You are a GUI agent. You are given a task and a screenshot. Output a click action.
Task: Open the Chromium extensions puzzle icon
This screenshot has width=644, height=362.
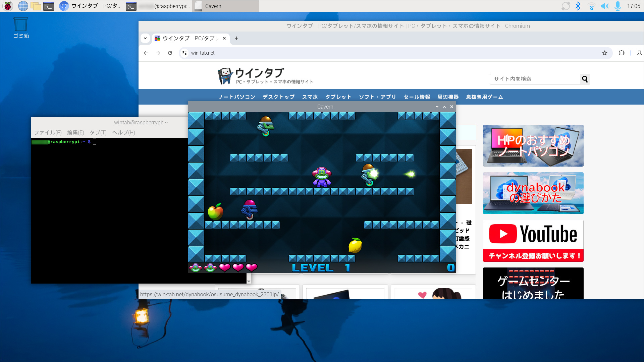[x=622, y=53]
